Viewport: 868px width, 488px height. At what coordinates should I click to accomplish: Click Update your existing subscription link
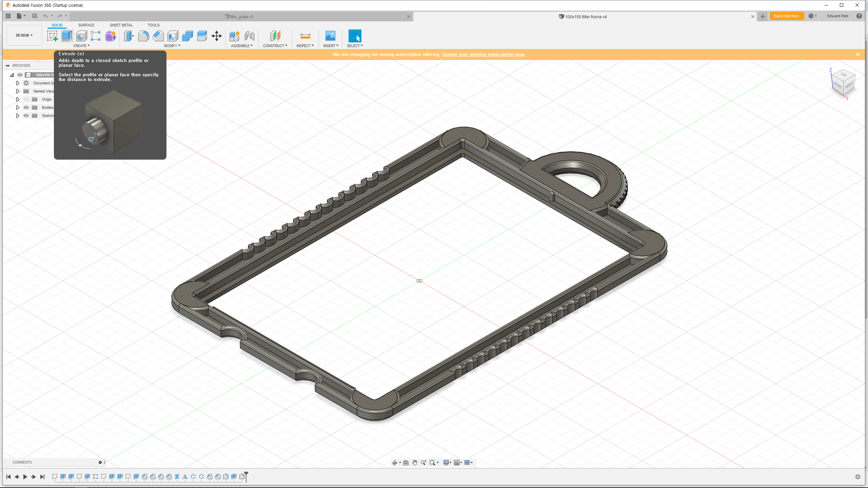(484, 55)
